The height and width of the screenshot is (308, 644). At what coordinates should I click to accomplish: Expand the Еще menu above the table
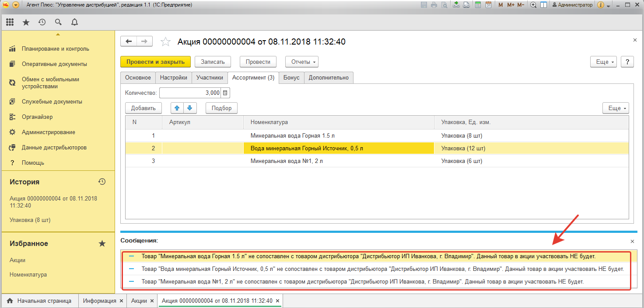[615, 108]
